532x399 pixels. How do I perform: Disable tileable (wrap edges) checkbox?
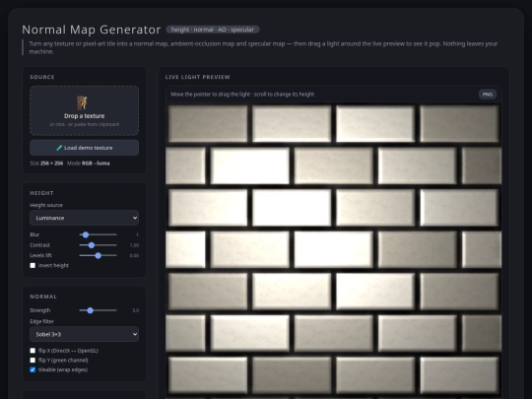[33, 369]
